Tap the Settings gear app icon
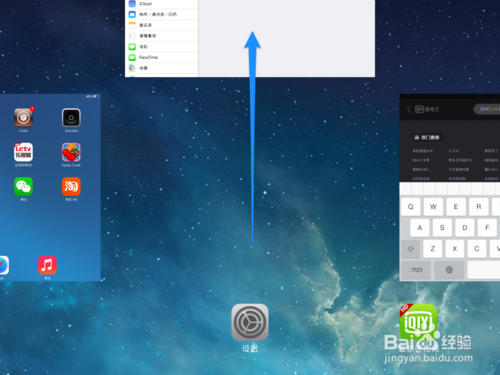The height and width of the screenshot is (375, 500). (x=250, y=322)
